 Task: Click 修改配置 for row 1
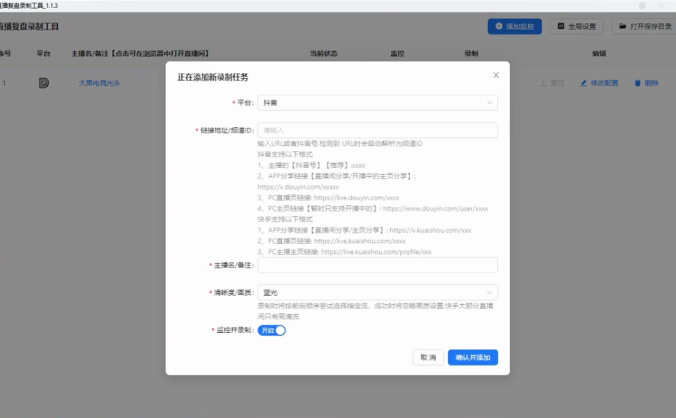coord(599,83)
